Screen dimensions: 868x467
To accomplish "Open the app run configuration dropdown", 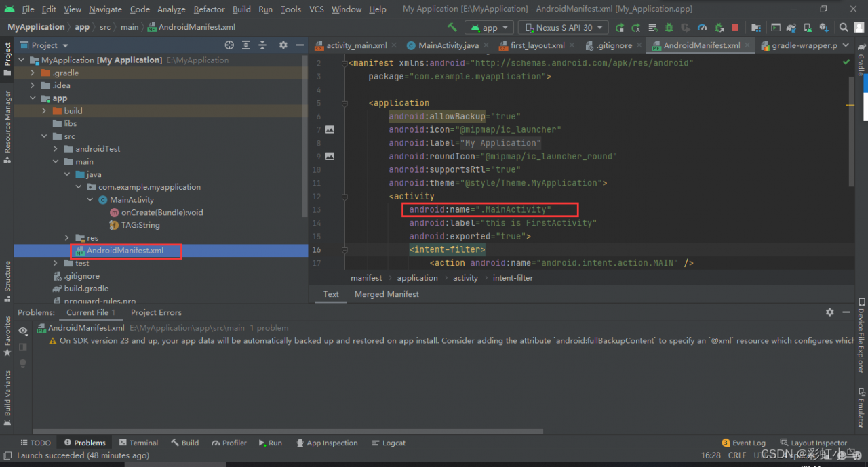I will click(x=489, y=28).
